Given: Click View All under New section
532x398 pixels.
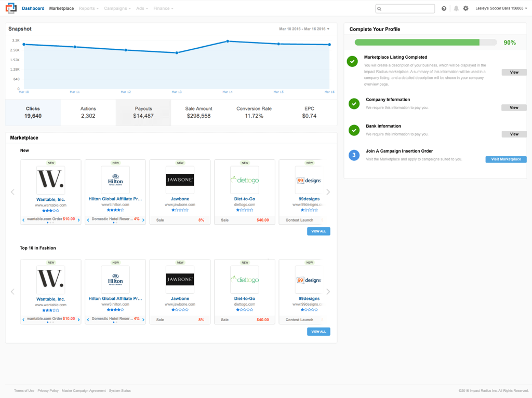Looking at the screenshot, I should click(x=318, y=231).
